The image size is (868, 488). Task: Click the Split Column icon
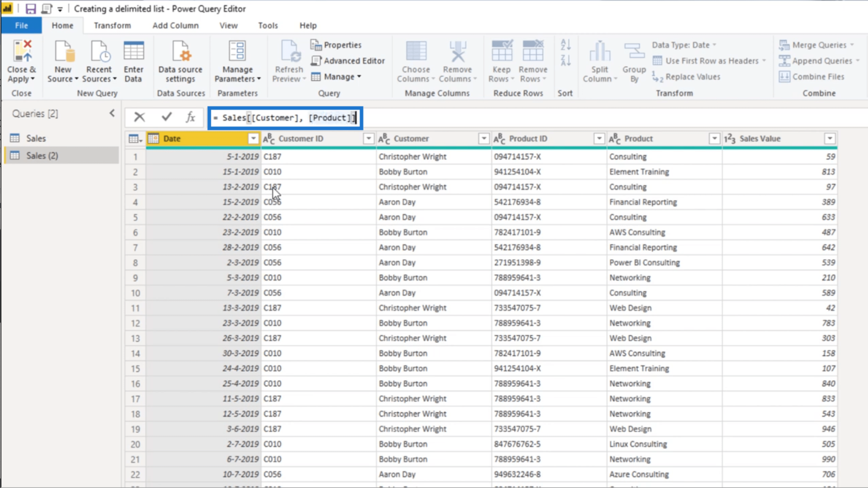click(600, 52)
